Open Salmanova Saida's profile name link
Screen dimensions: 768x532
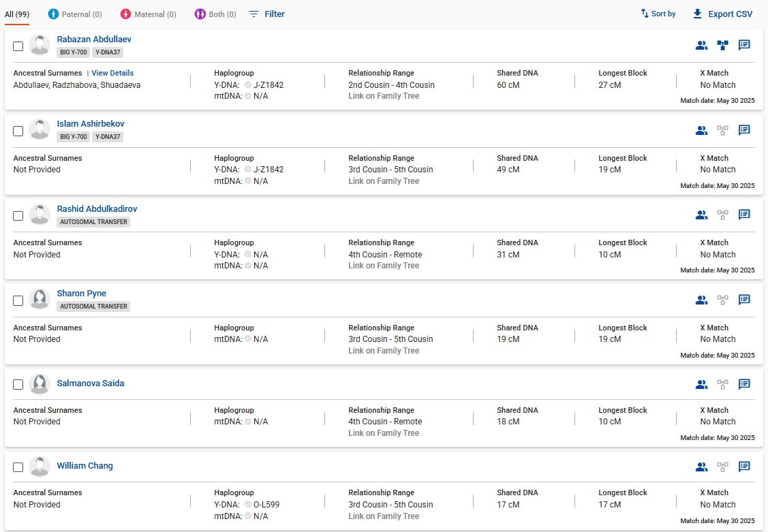pyautogui.click(x=91, y=384)
